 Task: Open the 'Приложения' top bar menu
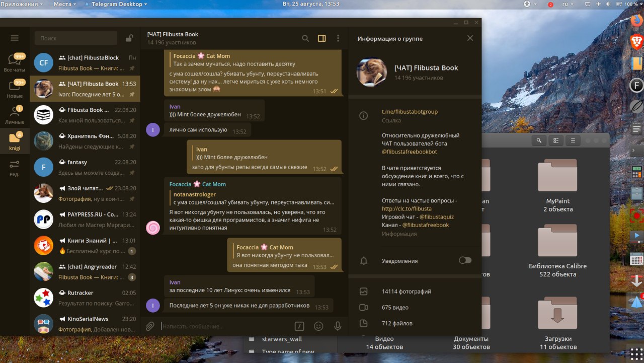point(21,4)
